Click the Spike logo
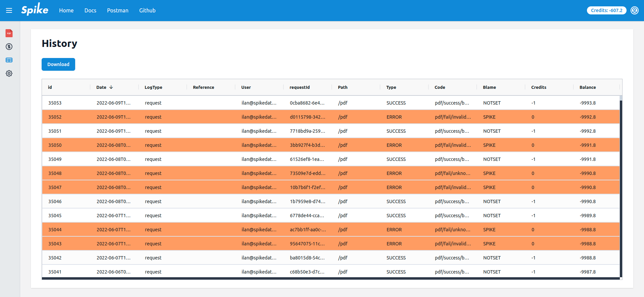644x297 pixels. coord(35,10)
